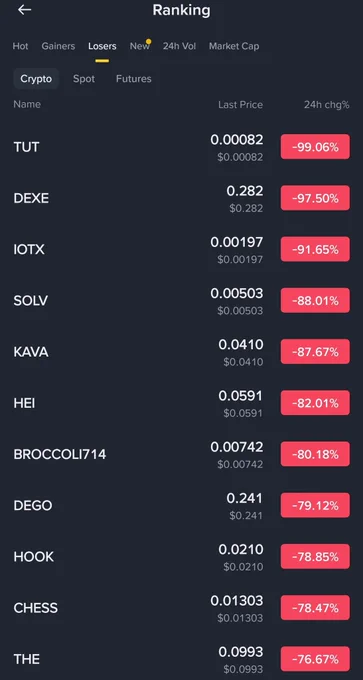The height and width of the screenshot is (680, 363).
Task: Tap the HOOK -78.85% change badge
Action: tap(315, 556)
